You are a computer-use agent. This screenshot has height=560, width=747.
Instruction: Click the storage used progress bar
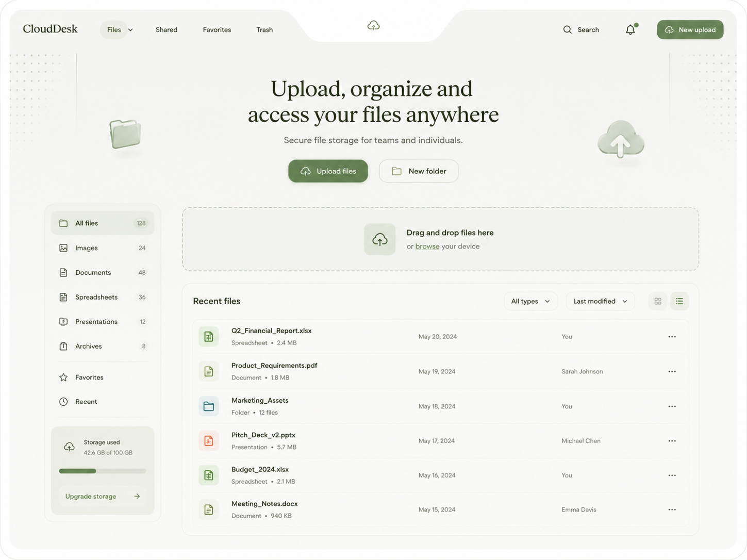(103, 471)
